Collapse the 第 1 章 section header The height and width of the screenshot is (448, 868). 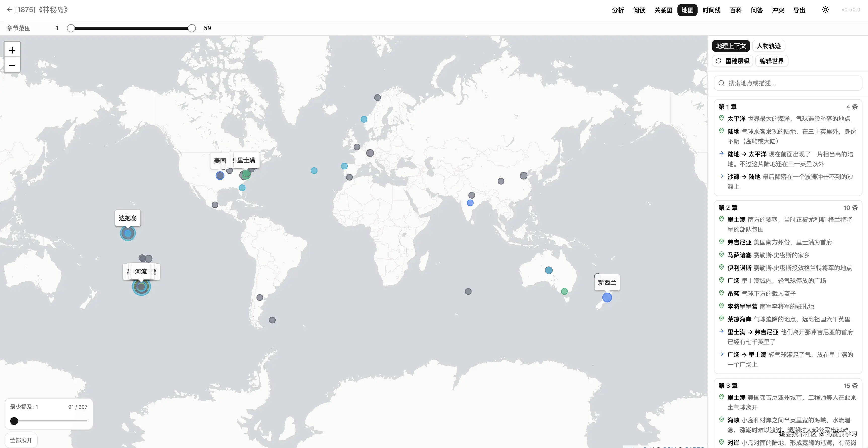click(728, 107)
